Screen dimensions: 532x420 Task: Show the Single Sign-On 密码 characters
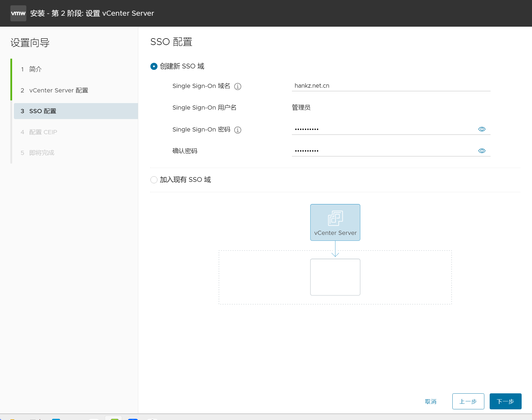click(x=482, y=129)
